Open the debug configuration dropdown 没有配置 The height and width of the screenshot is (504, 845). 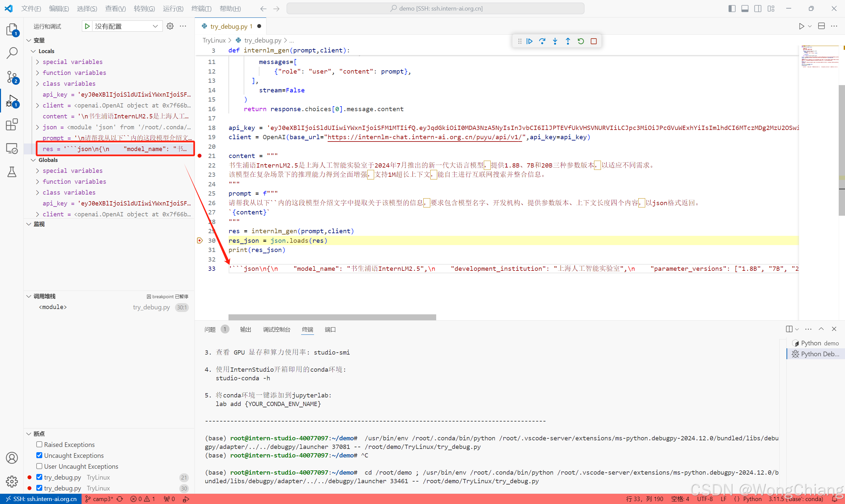(x=125, y=26)
